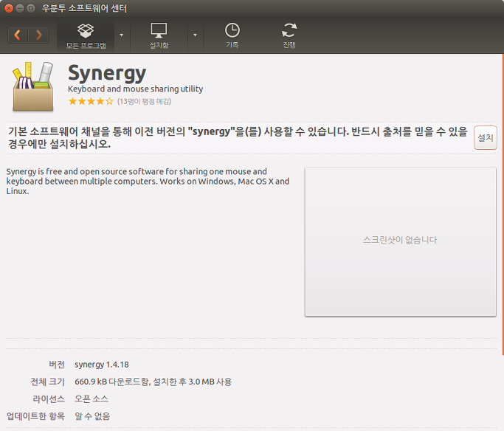Click the empty screenshot placeholder thumbnail
The width and height of the screenshot is (504, 431).
tap(401, 241)
